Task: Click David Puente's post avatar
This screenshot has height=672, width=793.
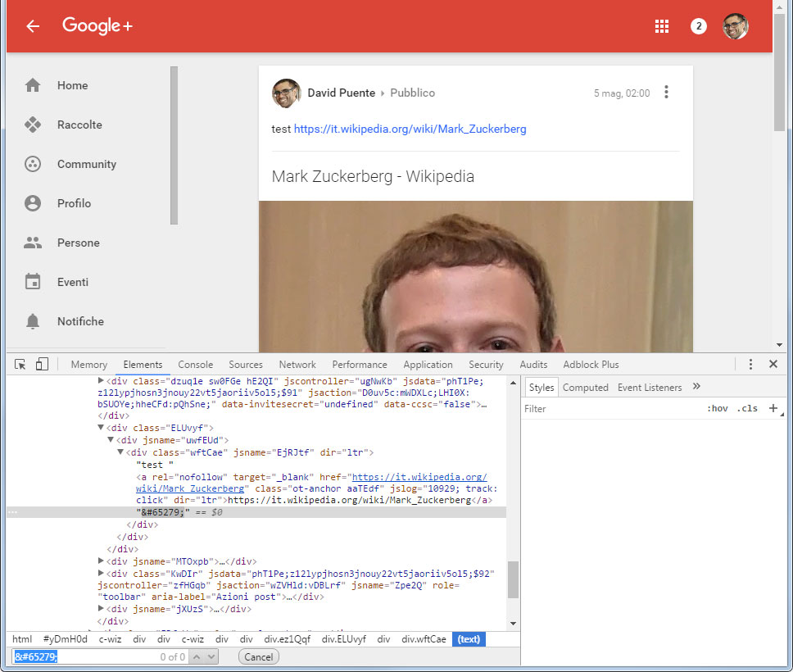Action: pyautogui.click(x=286, y=93)
